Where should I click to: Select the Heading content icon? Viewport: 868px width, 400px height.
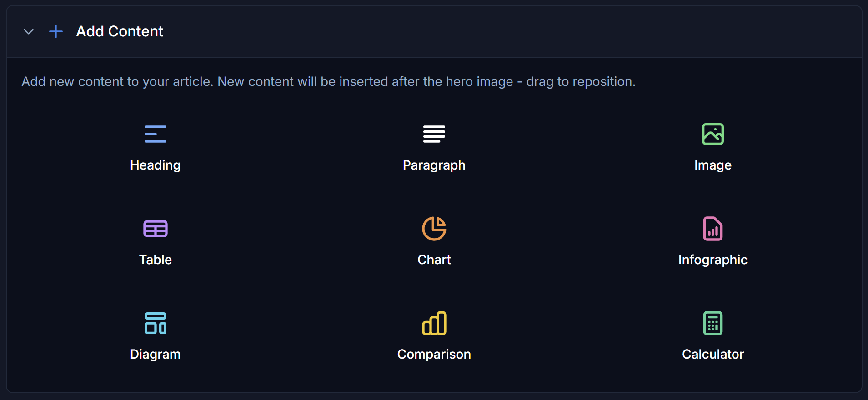click(x=155, y=134)
